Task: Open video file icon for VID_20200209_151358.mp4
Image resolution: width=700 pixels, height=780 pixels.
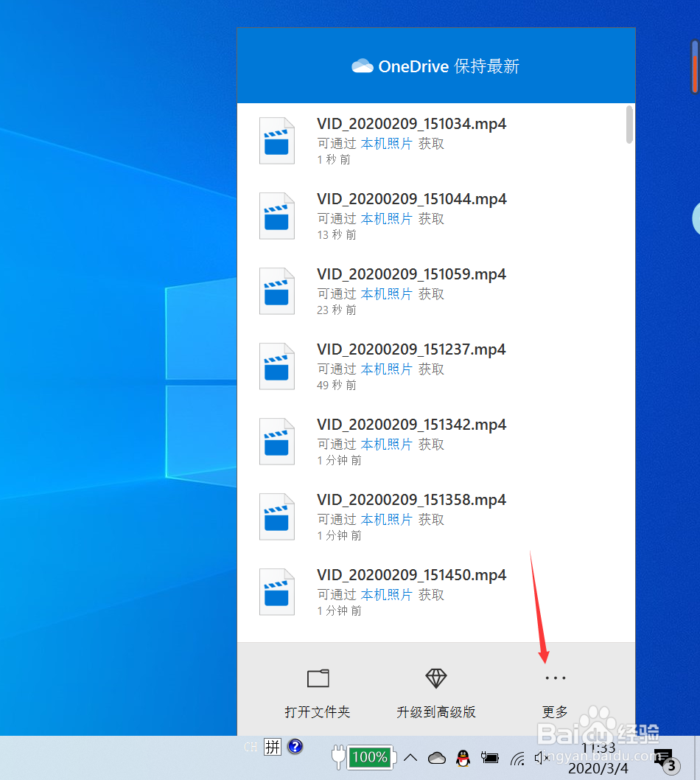Action: 277,516
